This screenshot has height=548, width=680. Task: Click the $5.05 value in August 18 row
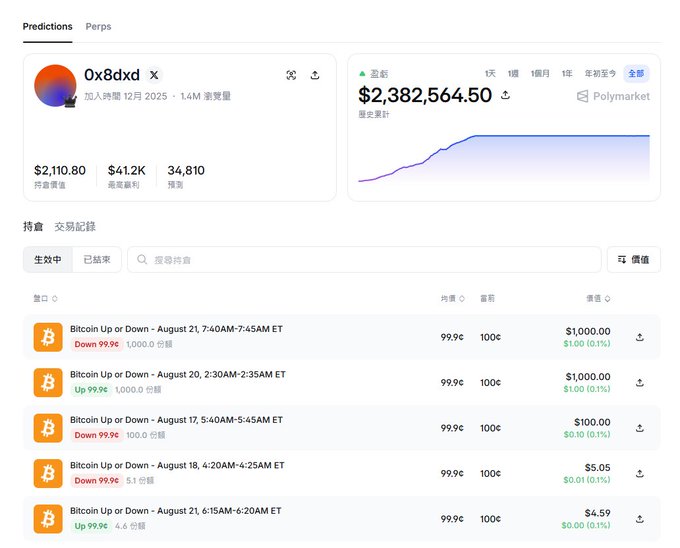(597, 468)
